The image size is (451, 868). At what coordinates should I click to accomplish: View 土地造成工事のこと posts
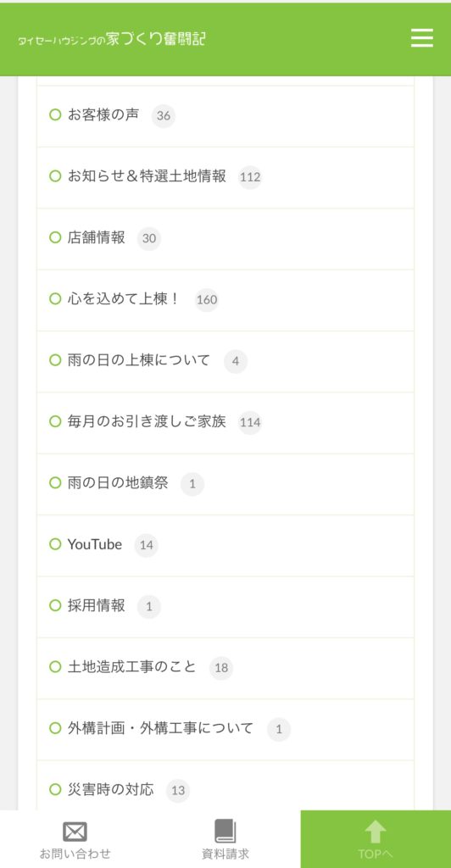(131, 667)
